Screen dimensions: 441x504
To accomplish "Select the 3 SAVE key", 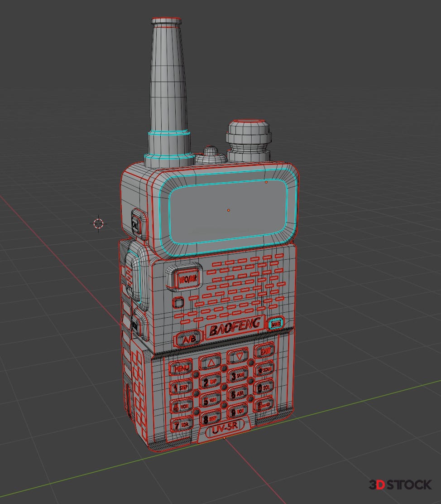I will click(x=238, y=375).
